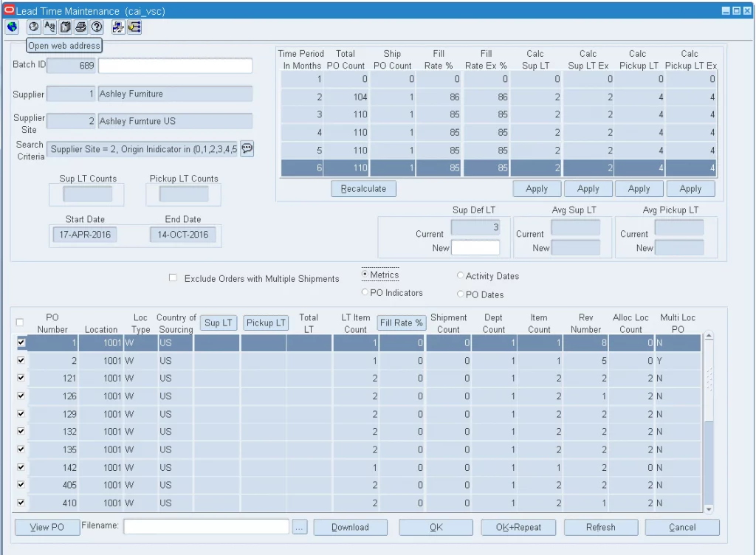Click the Recalculate button

pos(363,189)
